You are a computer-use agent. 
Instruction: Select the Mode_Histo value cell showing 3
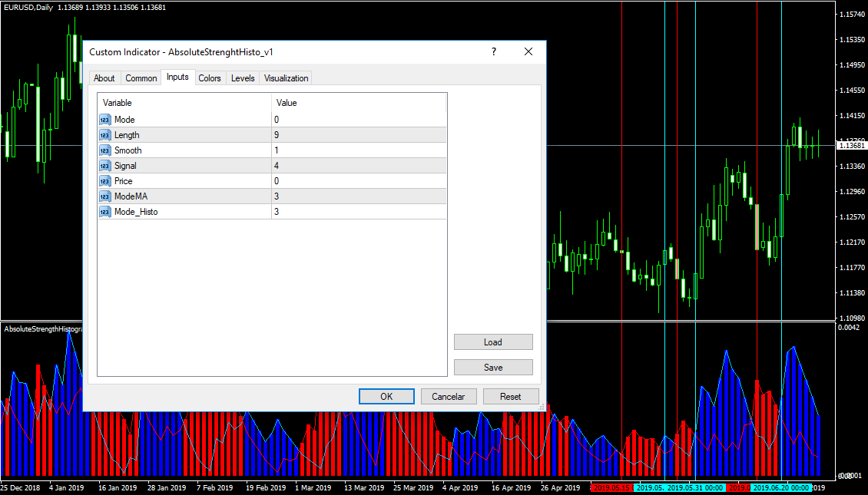359,212
